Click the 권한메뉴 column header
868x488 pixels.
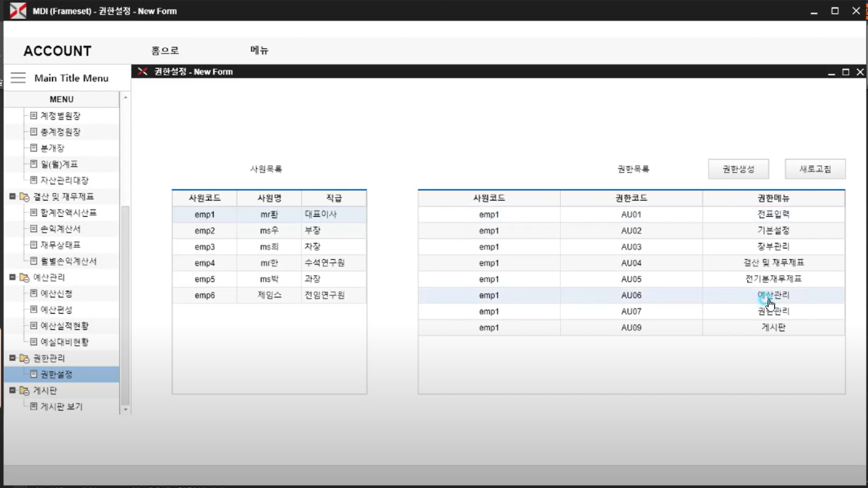tap(773, 198)
